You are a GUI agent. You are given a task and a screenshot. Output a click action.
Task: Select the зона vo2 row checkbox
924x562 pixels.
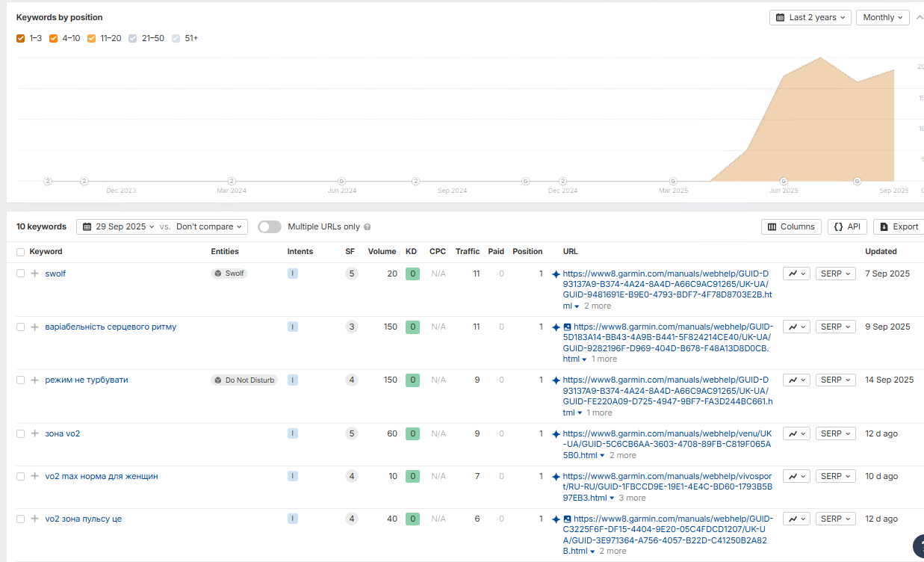point(21,433)
